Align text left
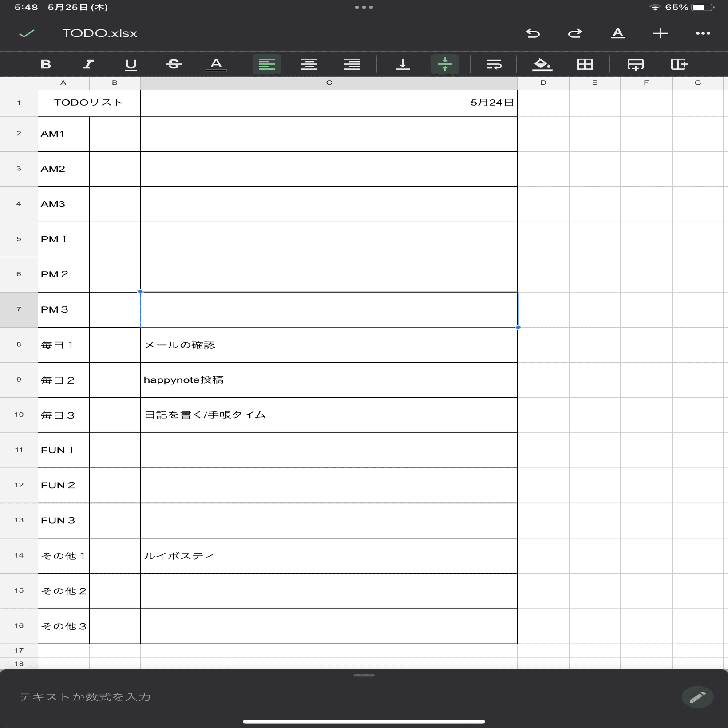The image size is (728, 728). pyautogui.click(x=267, y=64)
